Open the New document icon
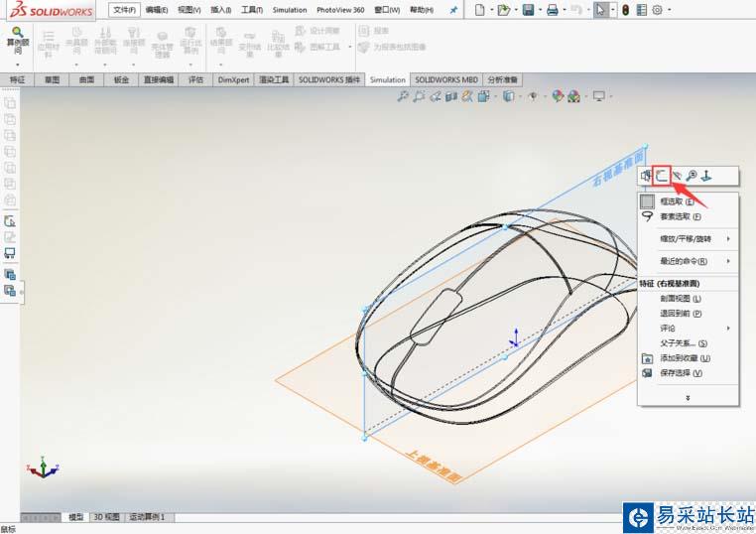The height and width of the screenshot is (534, 756). (479, 10)
